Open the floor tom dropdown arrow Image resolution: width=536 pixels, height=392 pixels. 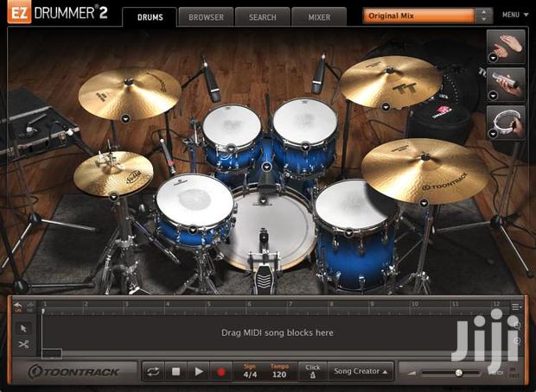348,233
